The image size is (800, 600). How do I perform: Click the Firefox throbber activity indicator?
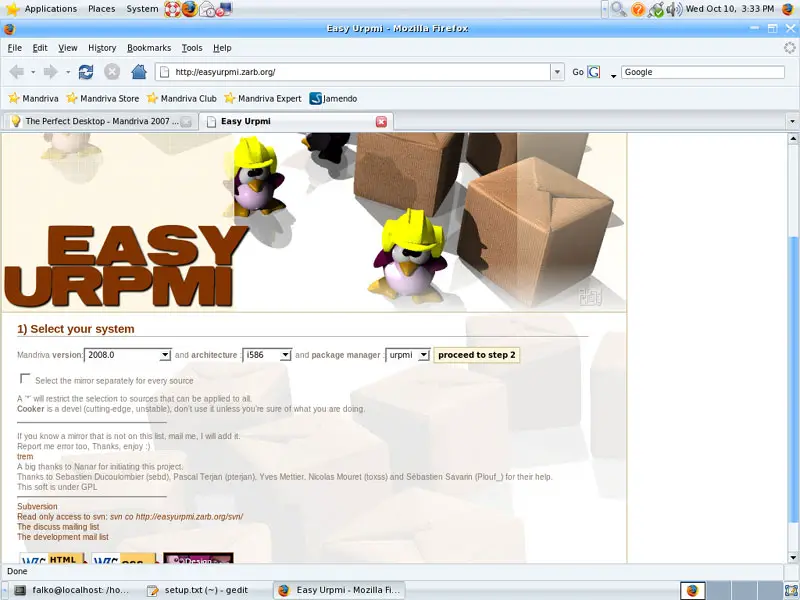pyautogui.click(x=789, y=48)
